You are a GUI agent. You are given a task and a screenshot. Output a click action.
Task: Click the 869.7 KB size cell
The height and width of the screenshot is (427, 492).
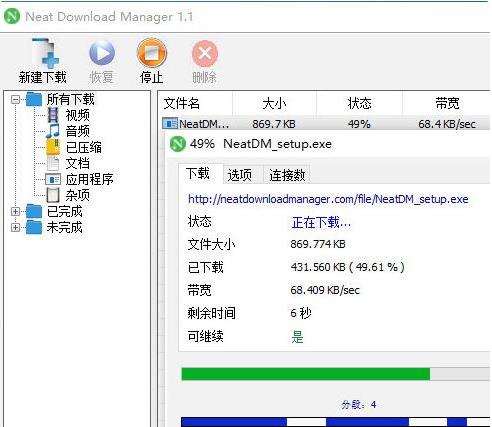(274, 124)
